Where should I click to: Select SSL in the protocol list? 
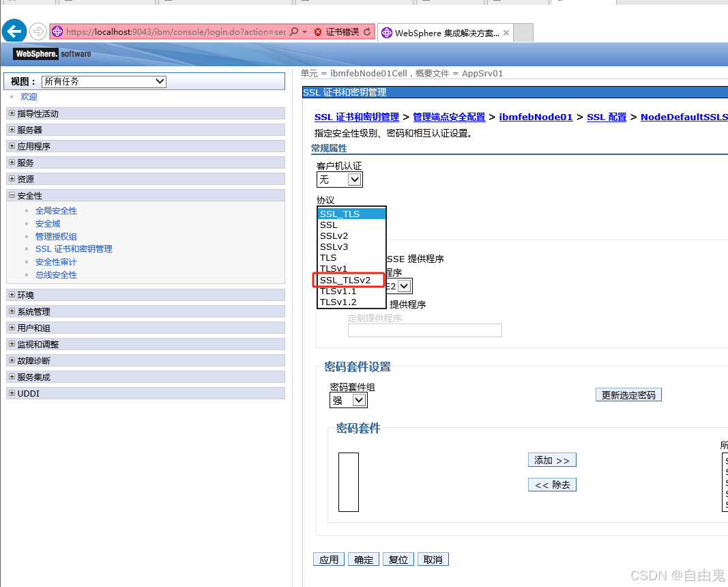(351, 225)
